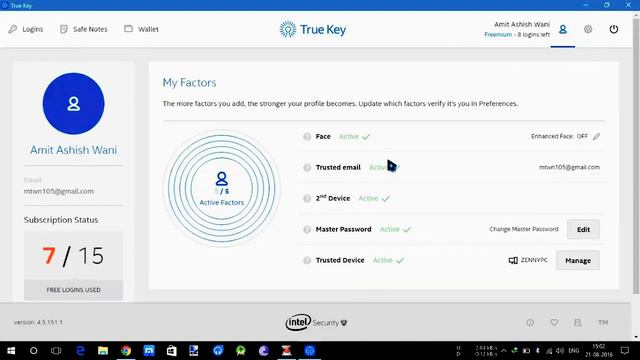Click the Change Master Password label

coord(524,229)
